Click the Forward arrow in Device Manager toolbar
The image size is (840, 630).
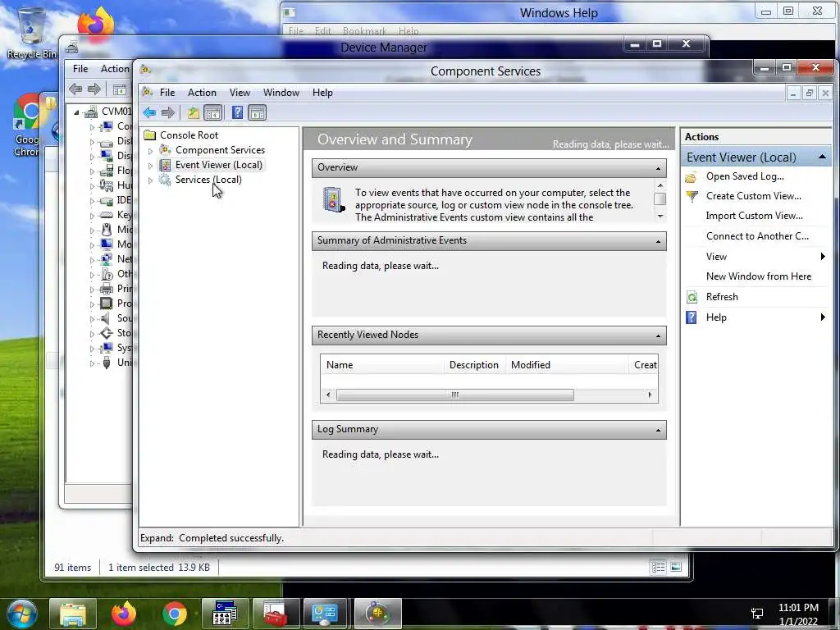[x=94, y=89]
